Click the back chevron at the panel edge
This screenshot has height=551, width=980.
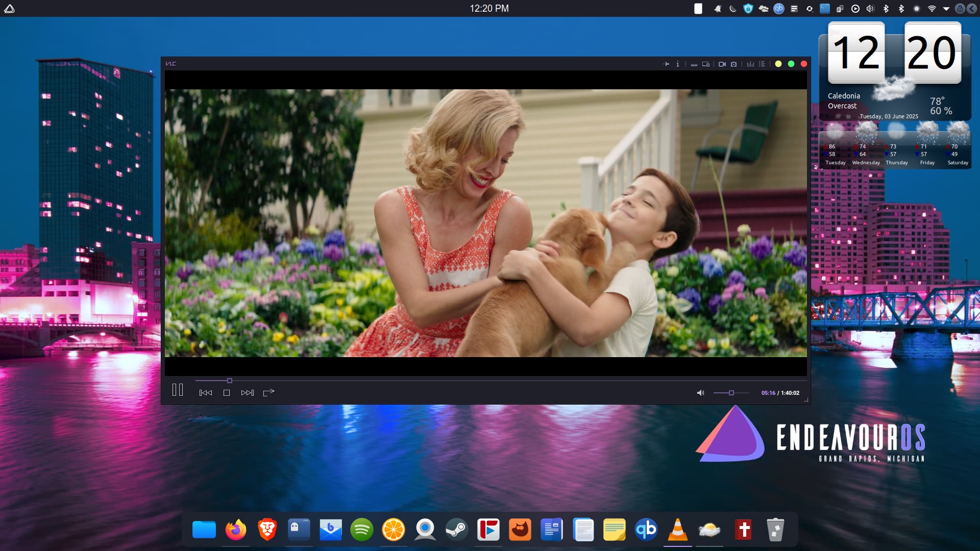pyautogui.click(x=972, y=9)
